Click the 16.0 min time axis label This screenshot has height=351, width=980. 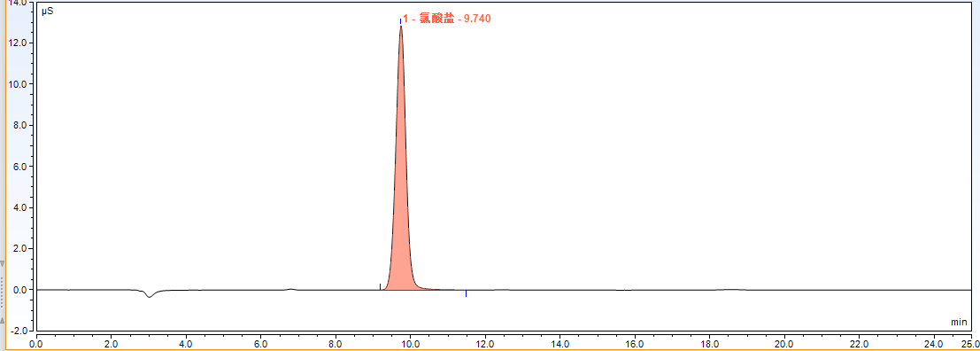(x=635, y=344)
